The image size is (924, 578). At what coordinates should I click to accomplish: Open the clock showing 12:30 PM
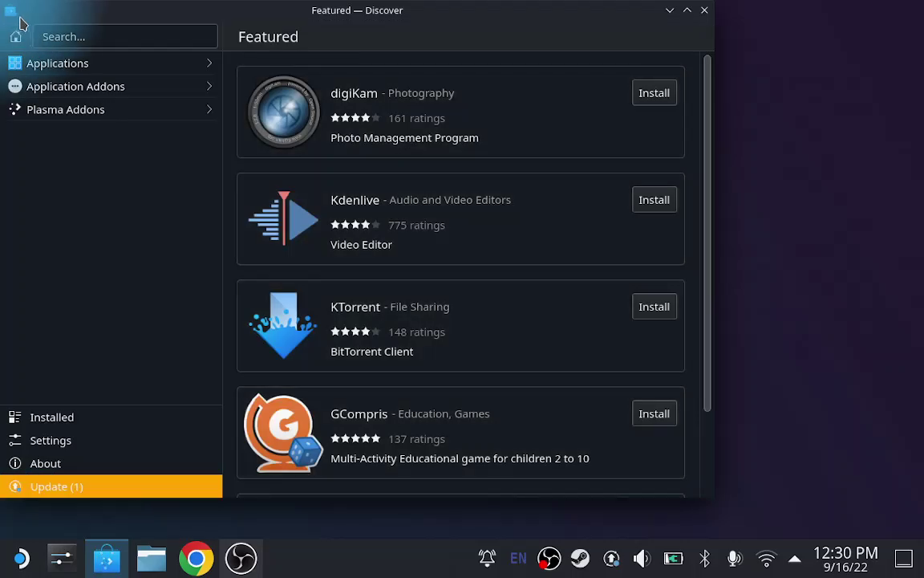[x=845, y=559]
